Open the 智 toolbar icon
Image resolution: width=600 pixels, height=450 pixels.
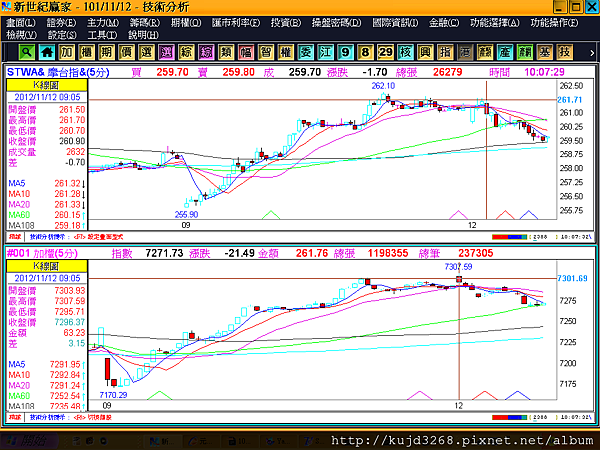(x=266, y=52)
